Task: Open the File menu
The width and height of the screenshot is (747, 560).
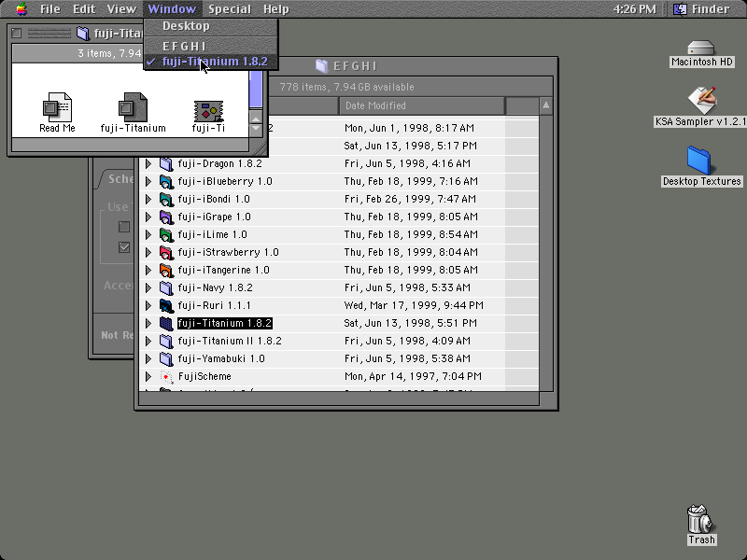Action: 50,9
